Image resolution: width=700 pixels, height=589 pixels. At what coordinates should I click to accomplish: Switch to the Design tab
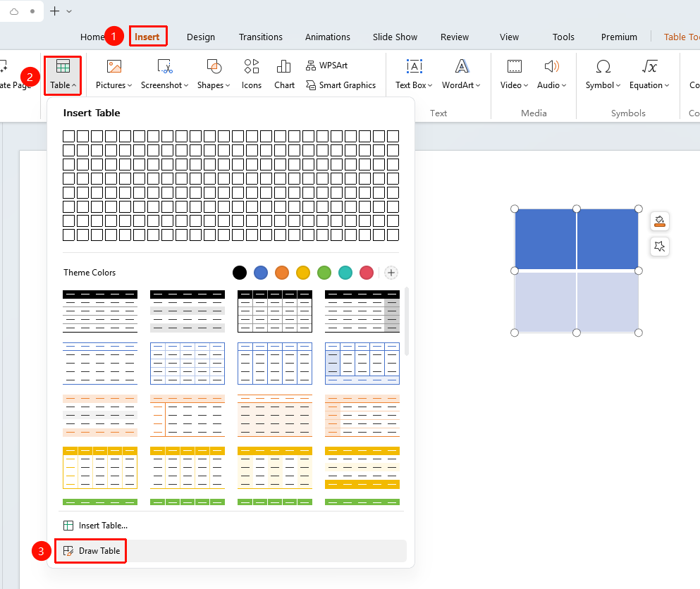(x=201, y=37)
